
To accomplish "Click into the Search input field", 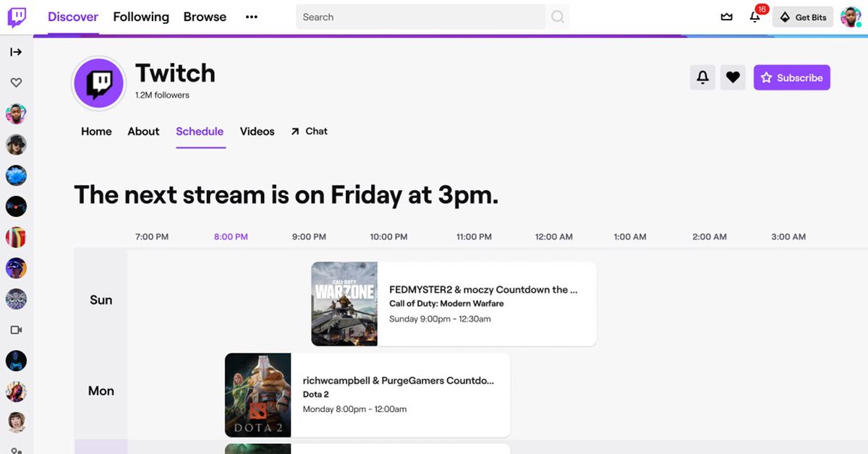I will tap(420, 17).
